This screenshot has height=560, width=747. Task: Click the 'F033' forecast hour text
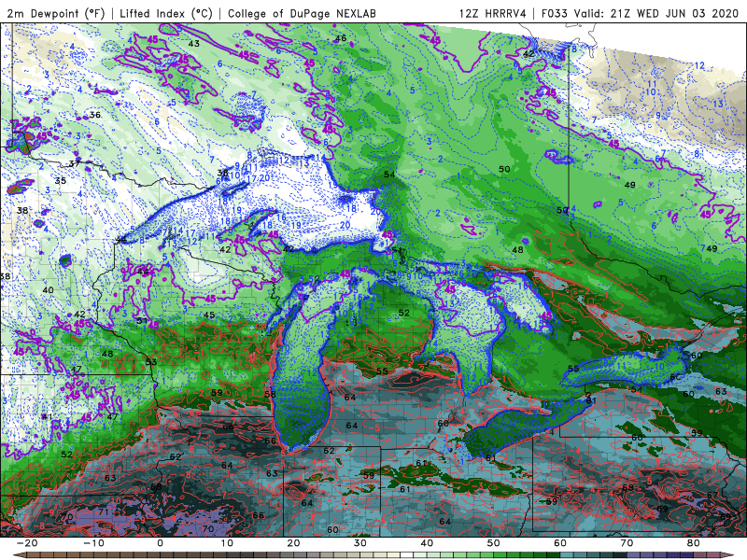tap(555, 14)
